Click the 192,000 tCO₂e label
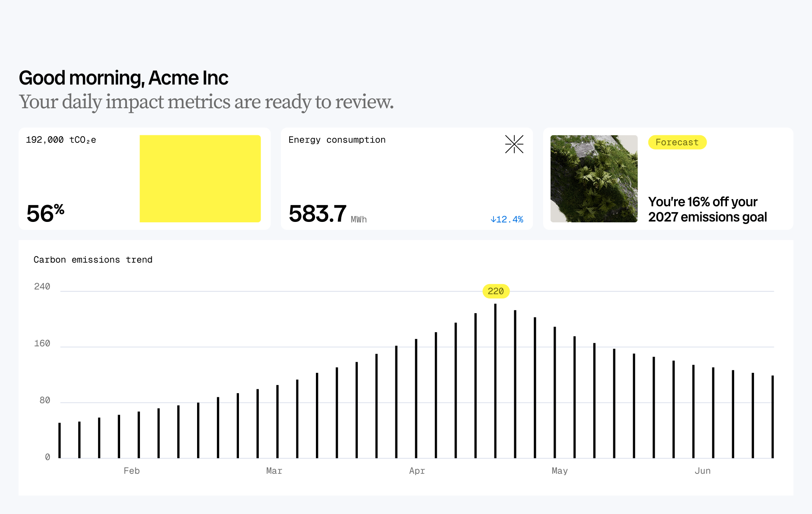 61,140
